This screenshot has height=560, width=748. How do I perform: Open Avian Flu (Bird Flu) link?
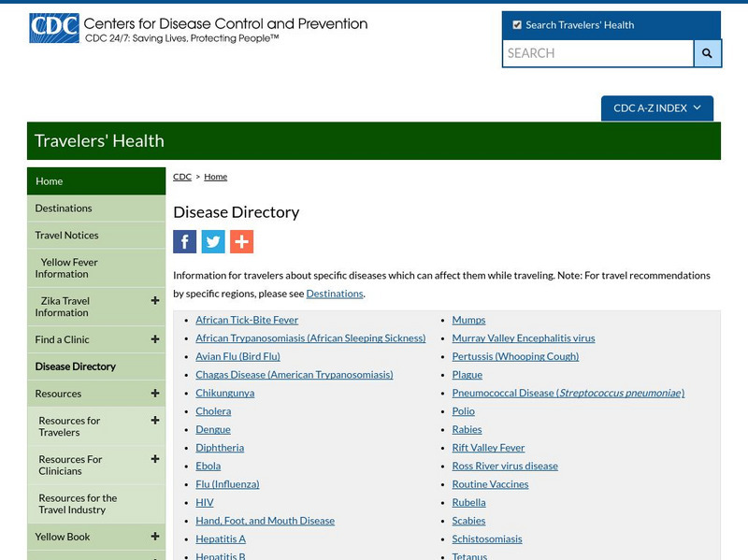click(x=238, y=356)
